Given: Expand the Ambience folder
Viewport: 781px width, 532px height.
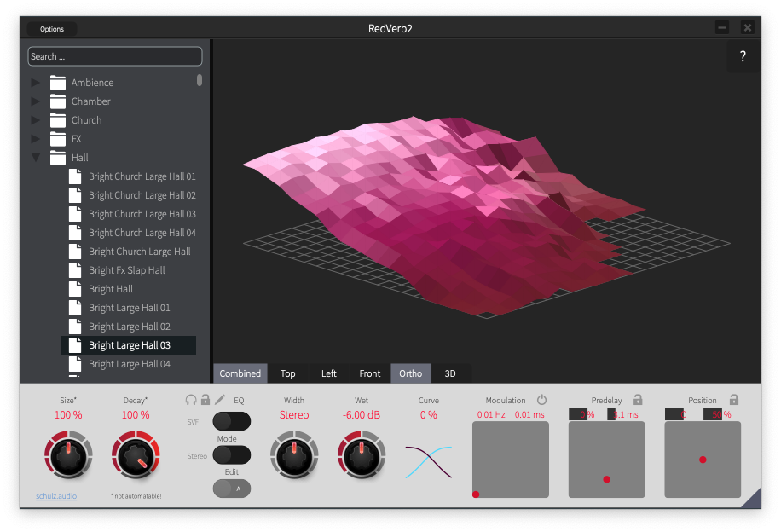Looking at the screenshot, I should [34, 82].
